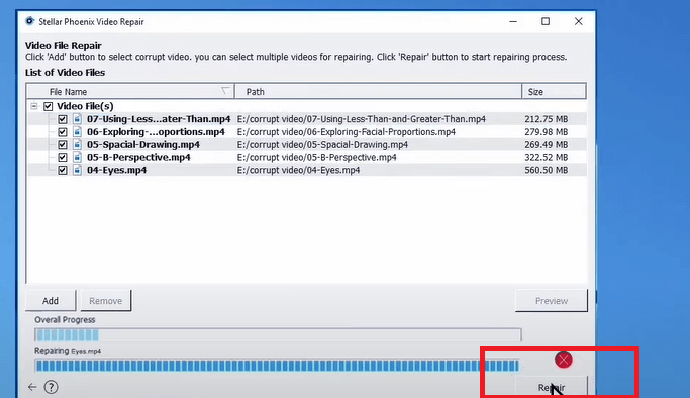Click the Size column header

554,92
